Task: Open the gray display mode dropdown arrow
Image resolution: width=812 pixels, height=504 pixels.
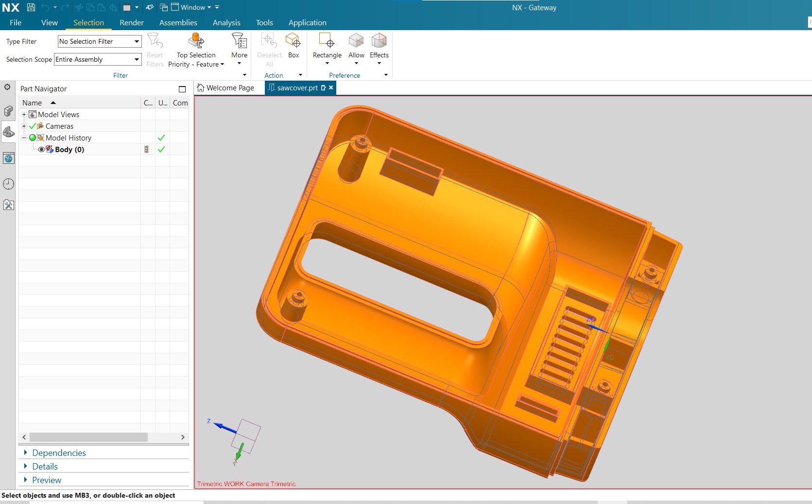Action: [x=137, y=7]
